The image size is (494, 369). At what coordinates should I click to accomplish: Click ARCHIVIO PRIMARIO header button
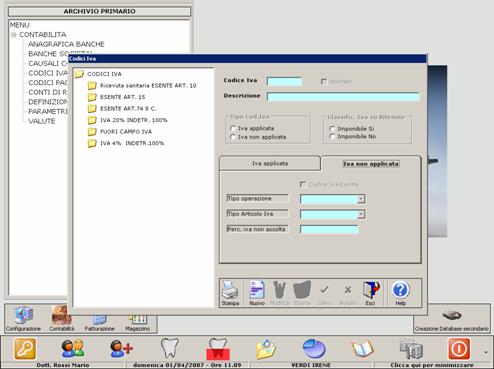coord(99,11)
